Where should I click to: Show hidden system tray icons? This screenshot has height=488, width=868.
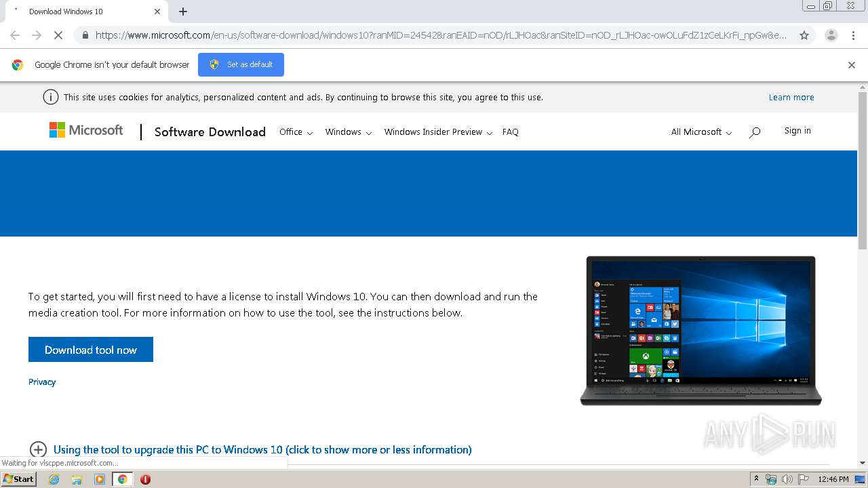click(x=756, y=479)
